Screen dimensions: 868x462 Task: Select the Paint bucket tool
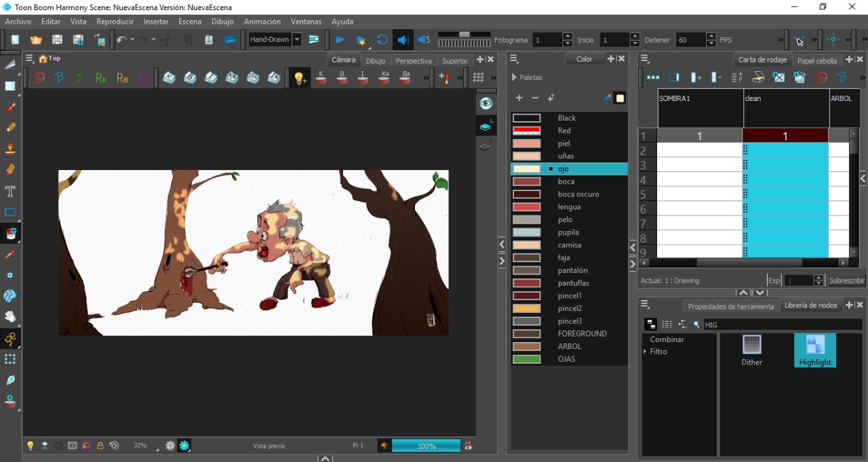point(10,233)
